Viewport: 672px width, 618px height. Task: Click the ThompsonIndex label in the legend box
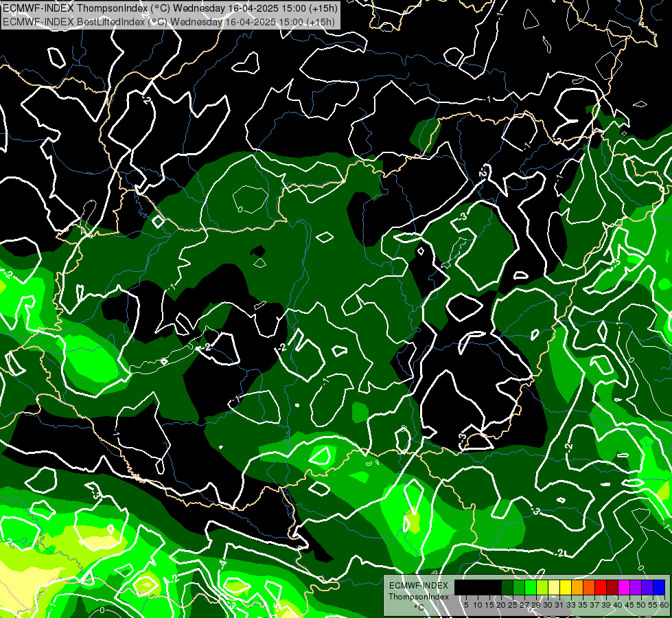419,597
